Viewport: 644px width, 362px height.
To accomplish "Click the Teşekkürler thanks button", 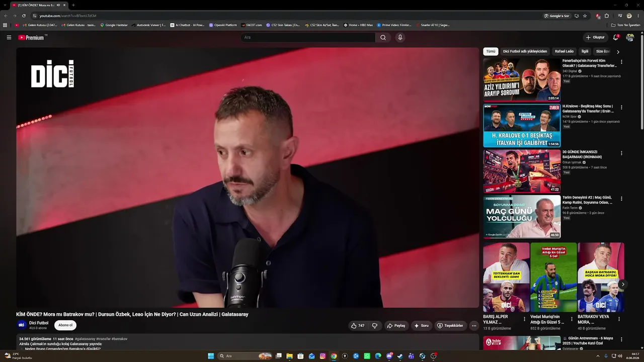I will pos(450,325).
